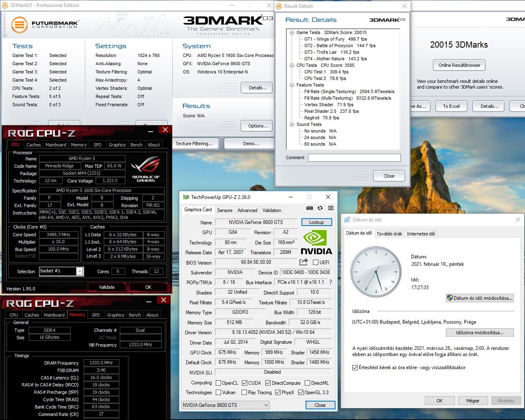
Task: Click the Close button in GPU-Z
Action: click(x=320, y=405)
